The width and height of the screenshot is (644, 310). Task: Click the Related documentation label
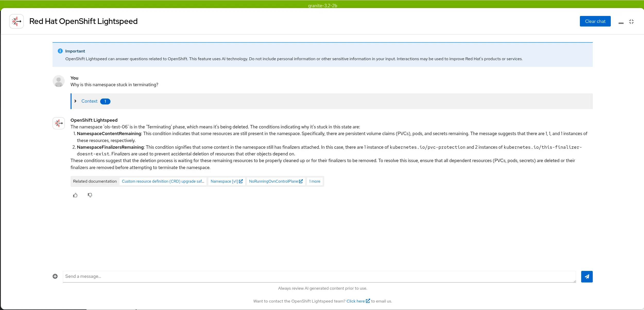tap(95, 181)
